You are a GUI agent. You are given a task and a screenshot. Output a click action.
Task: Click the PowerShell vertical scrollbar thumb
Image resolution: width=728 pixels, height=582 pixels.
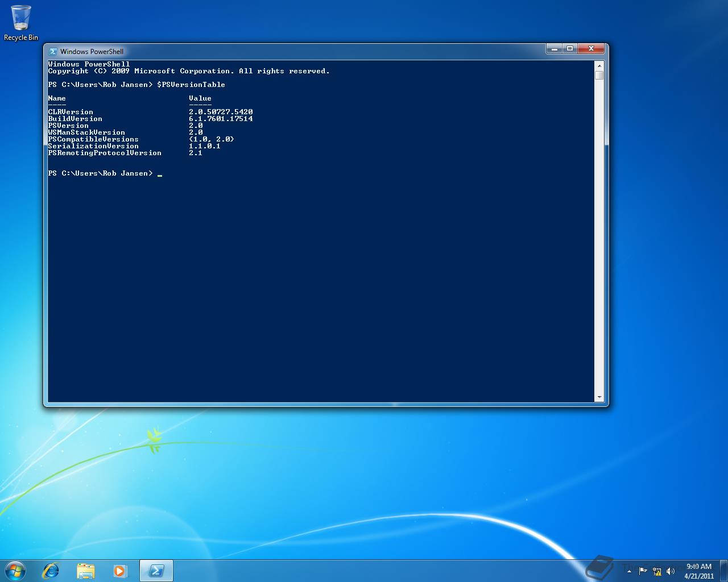pyautogui.click(x=599, y=75)
